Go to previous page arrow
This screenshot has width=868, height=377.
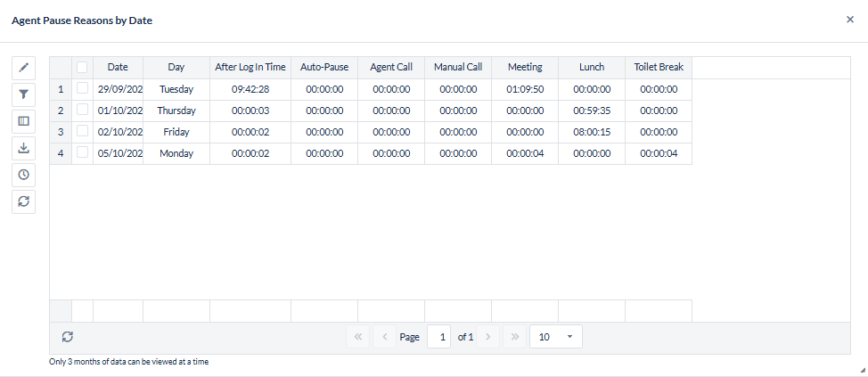pyautogui.click(x=384, y=337)
